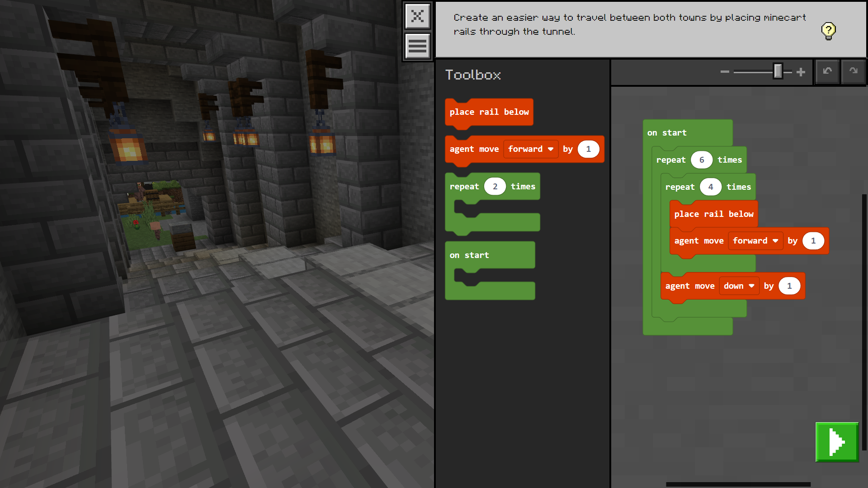Viewport: 868px width, 488px height.
Task: Click the workspace vertical scrollbar
Action: click(864, 322)
